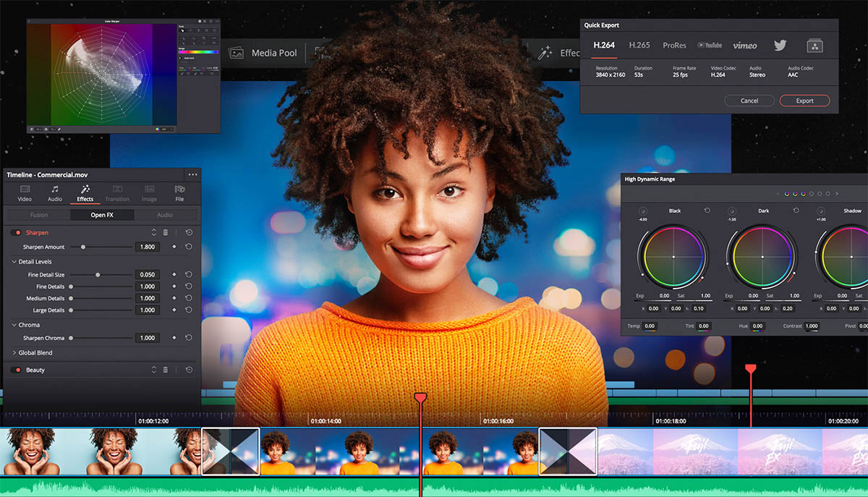868x497 pixels.
Task: Select the first timeline transition after laughing clip
Action: tap(230, 451)
